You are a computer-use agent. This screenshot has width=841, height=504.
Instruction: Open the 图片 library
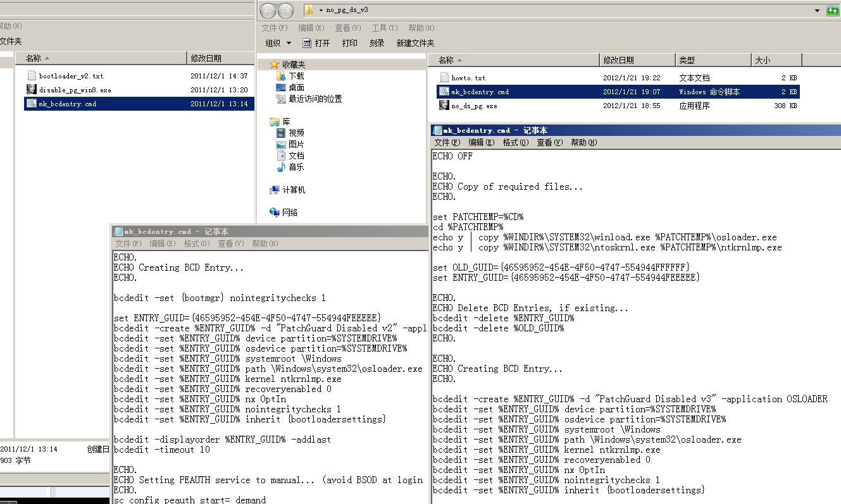(290, 144)
